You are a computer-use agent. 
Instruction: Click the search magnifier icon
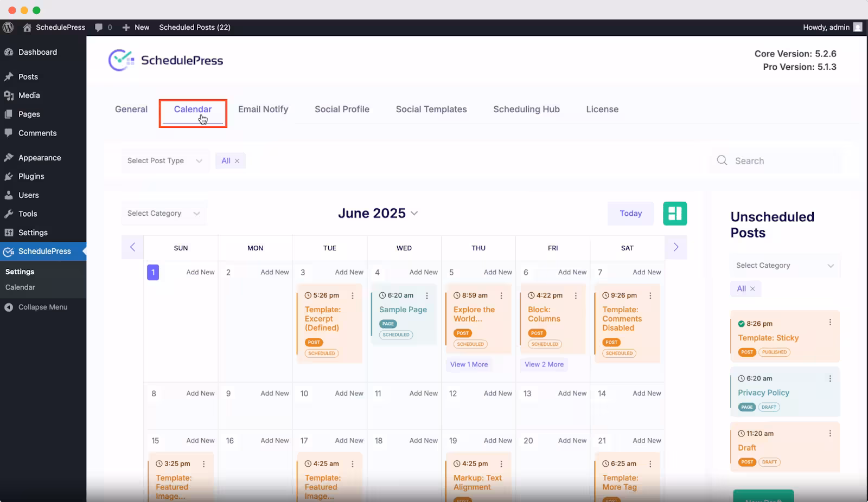722,160
